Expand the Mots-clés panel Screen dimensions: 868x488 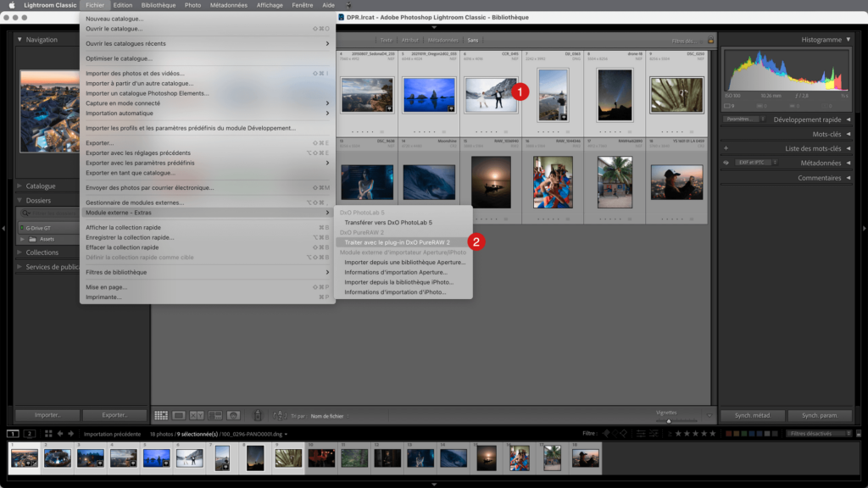pos(848,134)
